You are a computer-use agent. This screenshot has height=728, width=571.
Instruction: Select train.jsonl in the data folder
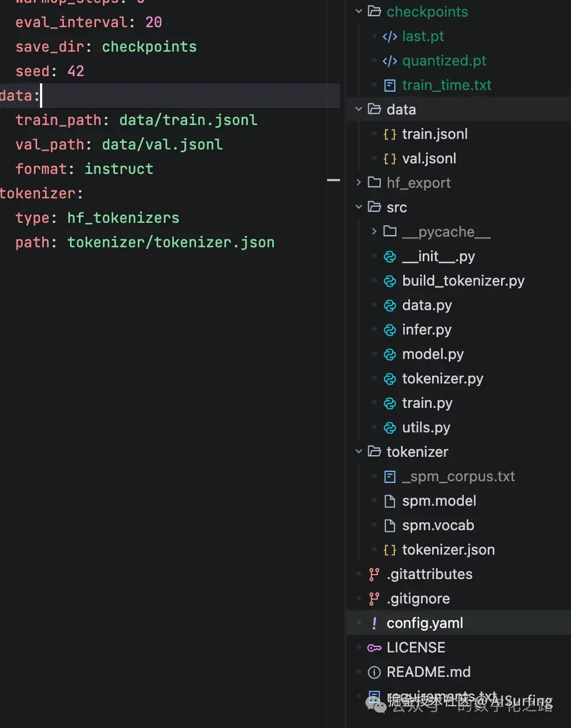tap(435, 134)
